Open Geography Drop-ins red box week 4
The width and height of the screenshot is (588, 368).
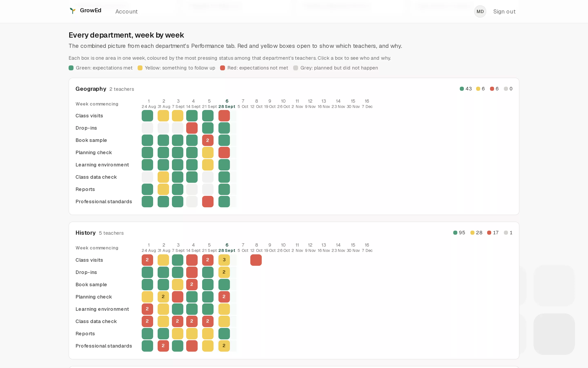192,128
